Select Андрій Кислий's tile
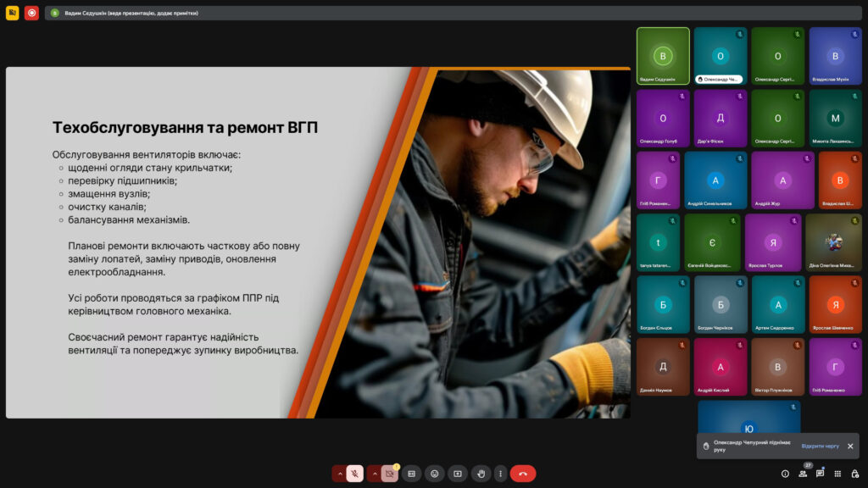 pyautogui.click(x=721, y=367)
